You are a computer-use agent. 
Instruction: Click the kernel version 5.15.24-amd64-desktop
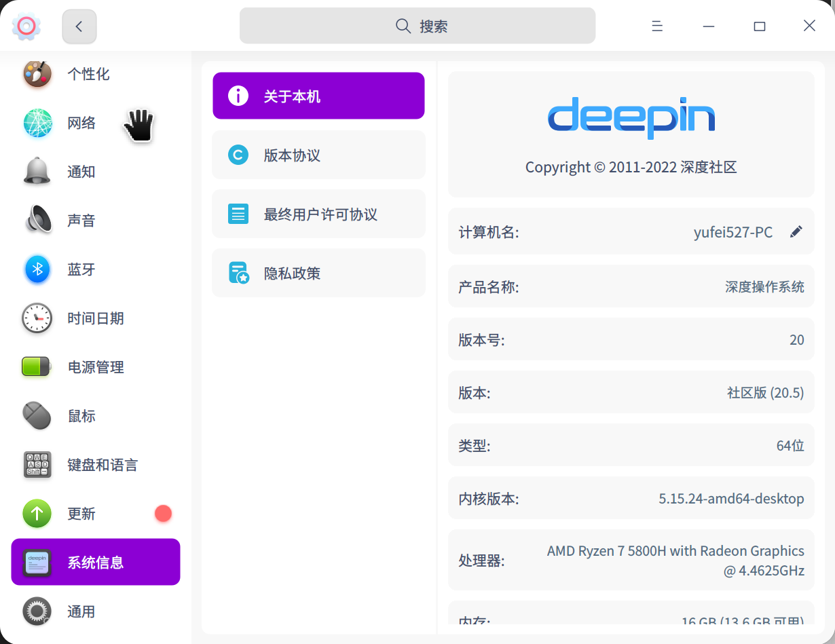731,499
